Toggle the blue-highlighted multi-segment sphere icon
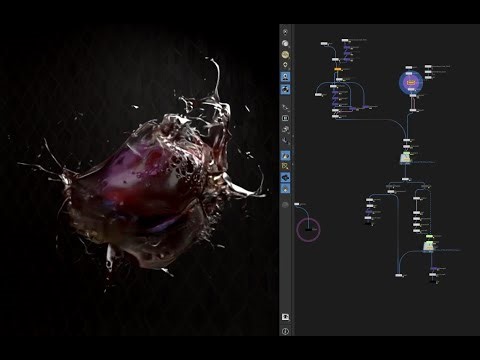 click(x=285, y=89)
